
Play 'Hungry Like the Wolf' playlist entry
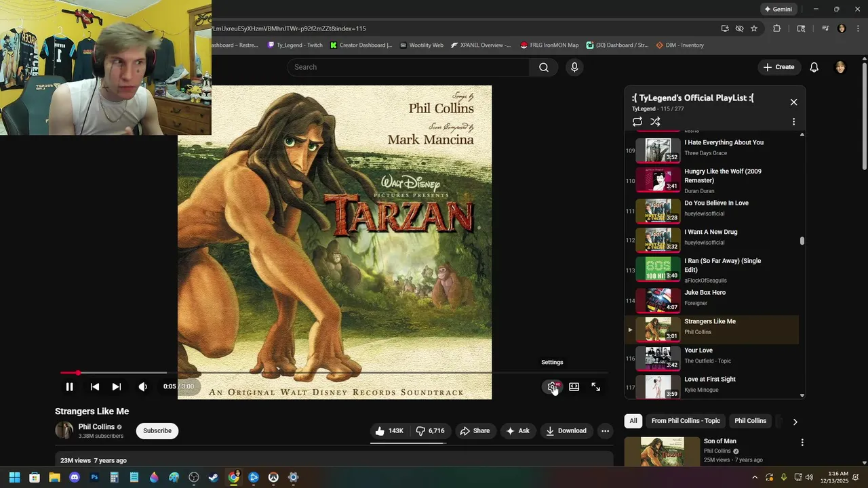[712, 180]
